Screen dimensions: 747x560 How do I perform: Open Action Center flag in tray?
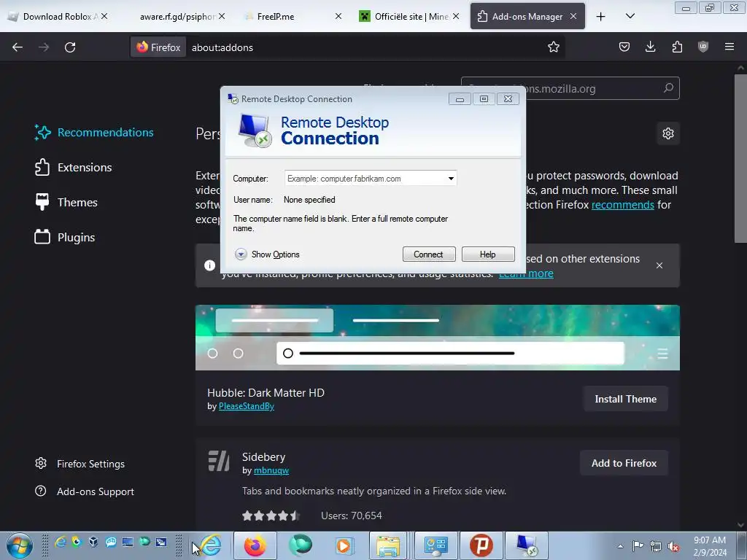638,546
